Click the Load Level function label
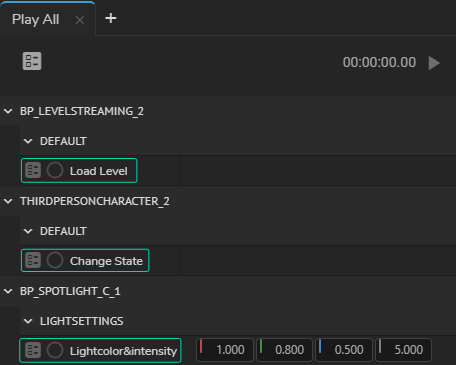Viewport: 456px width, 365px height. (99, 171)
